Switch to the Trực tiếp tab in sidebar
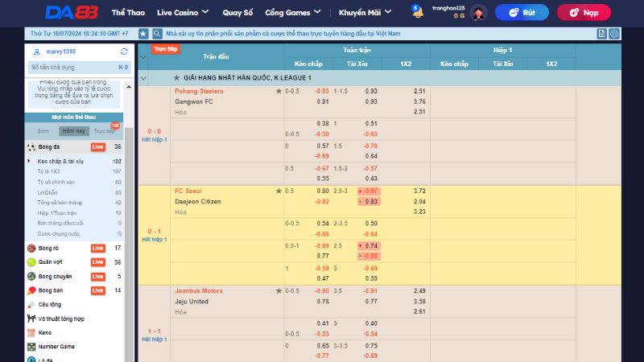The width and height of the screenshot is (644, 362). (103, 130)
